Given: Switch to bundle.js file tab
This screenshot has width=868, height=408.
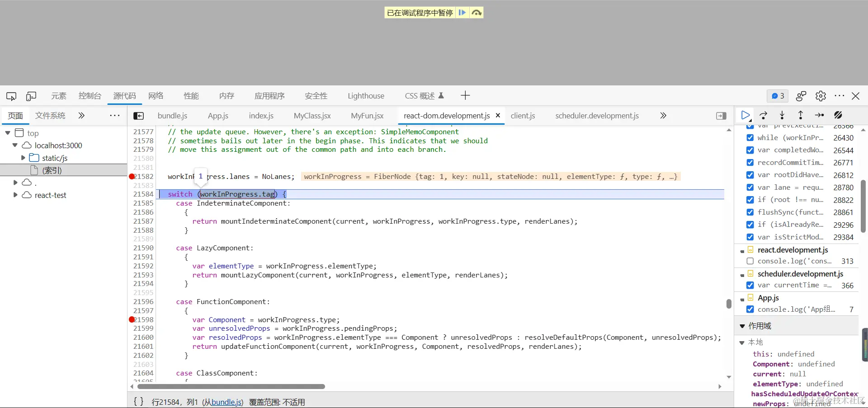Looking at the screenshot, I should click(172, 116).
